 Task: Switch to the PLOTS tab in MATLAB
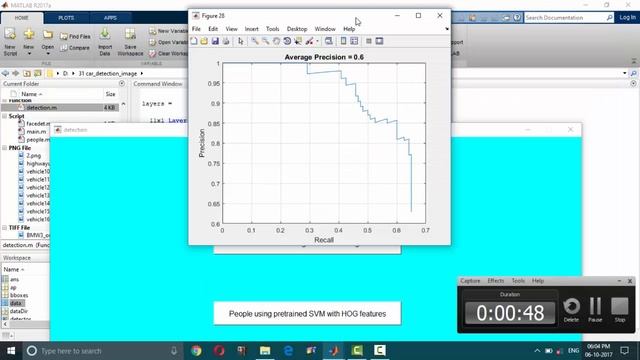tap(66, 18)
